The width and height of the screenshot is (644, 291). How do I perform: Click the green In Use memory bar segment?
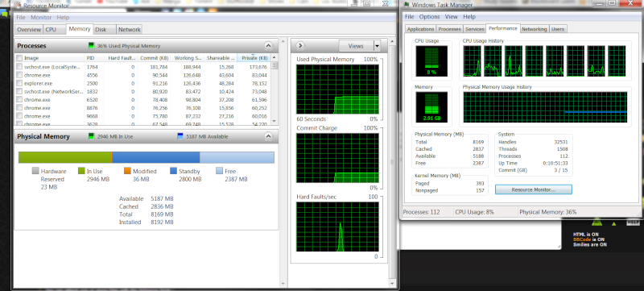65,157
